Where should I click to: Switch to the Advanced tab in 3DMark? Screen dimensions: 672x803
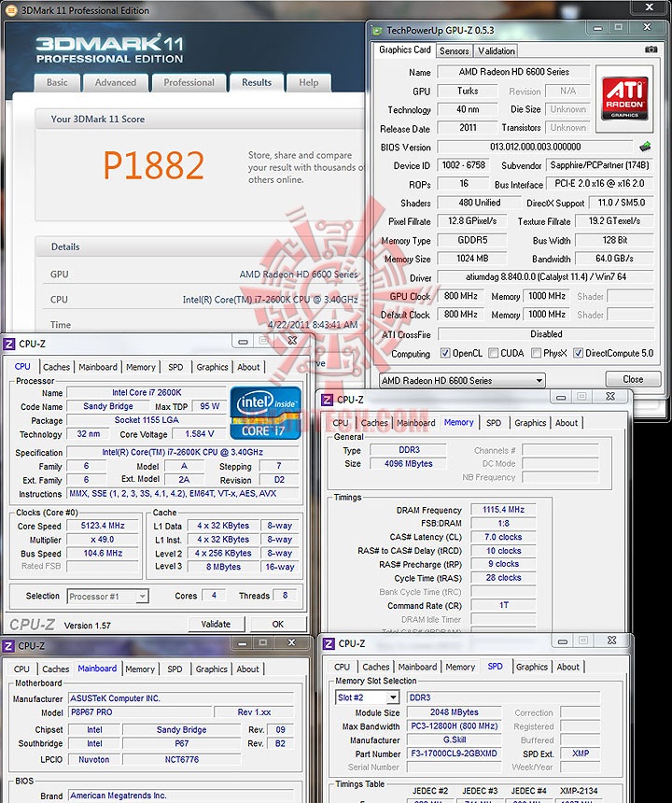pos(116,82)
